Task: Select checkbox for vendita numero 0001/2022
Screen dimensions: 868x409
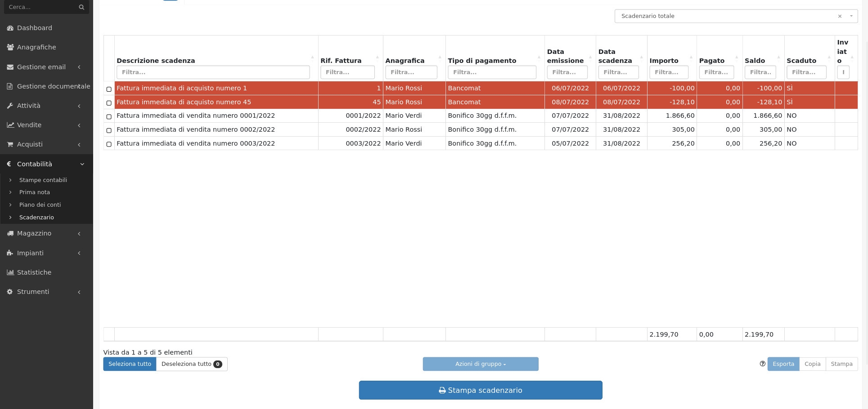Action: (109, 116)
